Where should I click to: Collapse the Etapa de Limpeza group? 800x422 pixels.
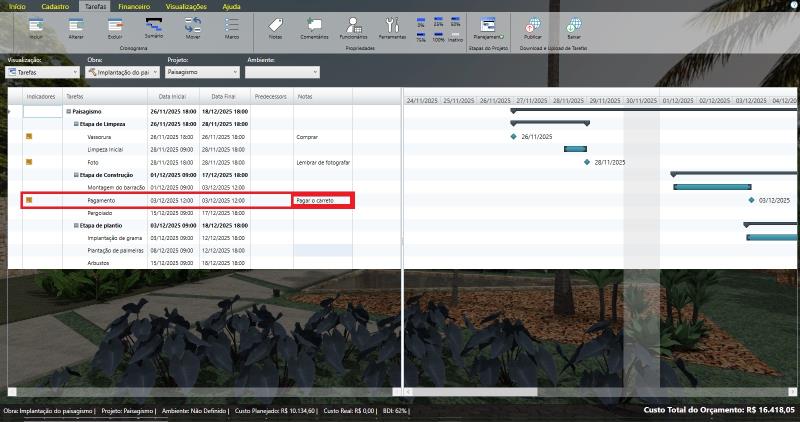[x=76, y=123]
